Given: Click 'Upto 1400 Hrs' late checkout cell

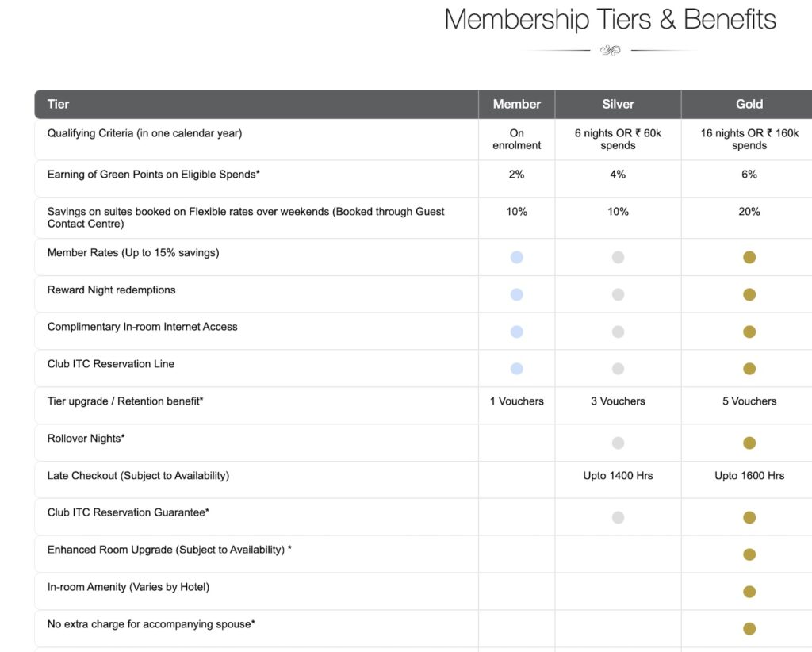Looking at the screenshot, I should (618, 476).
